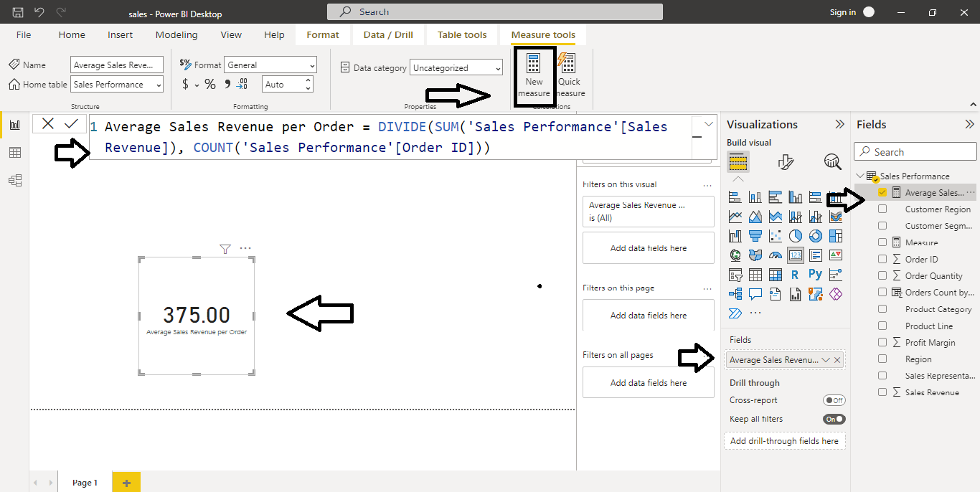Switch to the Home ribbon tab
This screenshot has height=492, width=980.
(72, 34)
